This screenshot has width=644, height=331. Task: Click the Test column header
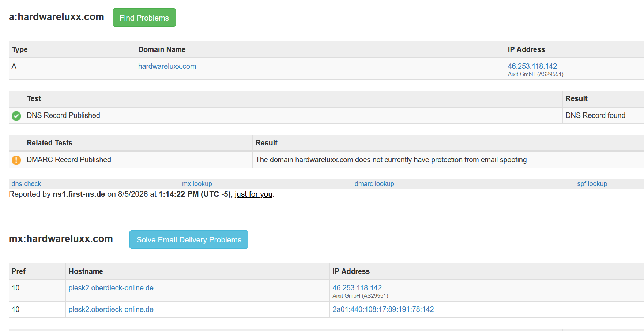34,98
